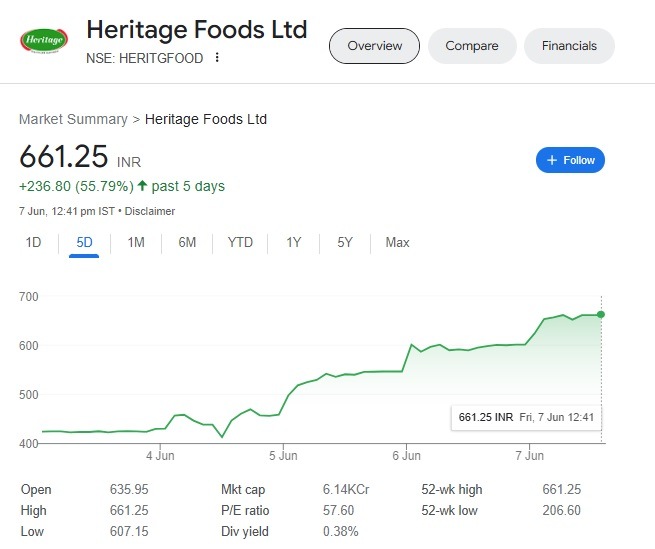This screenshot has height=549, width=655.
Task: Switch to the Compare tab
Action: pos(472,46)
